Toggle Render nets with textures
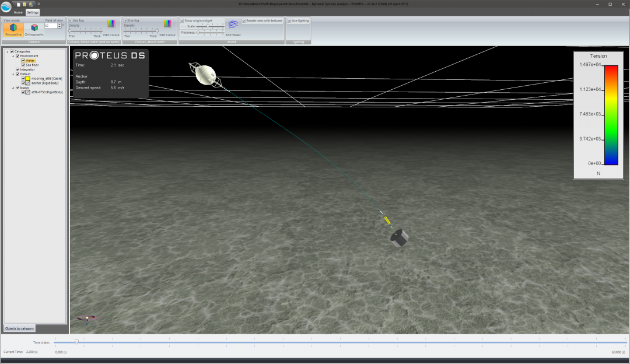The width and height of the screenshot is (630, 364). 244,20
